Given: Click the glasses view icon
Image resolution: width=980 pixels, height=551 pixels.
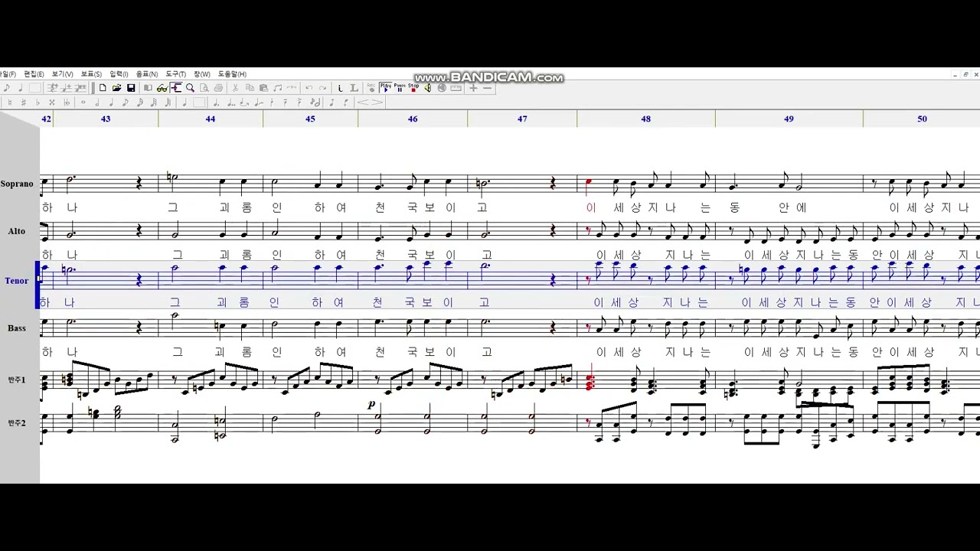Looking at the screenshot, I should click(x=162, y=88).
